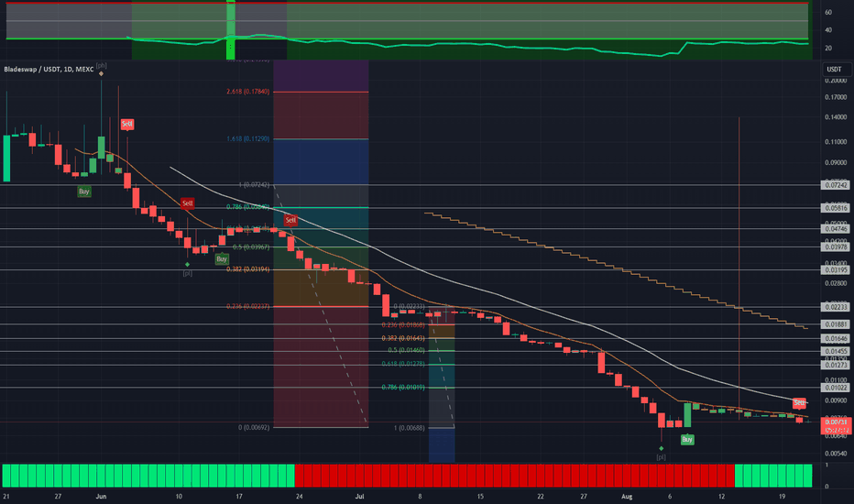The image size is (854, 504).
Task: Click the 0.01646 price axis label
Action: coord(836,338)
